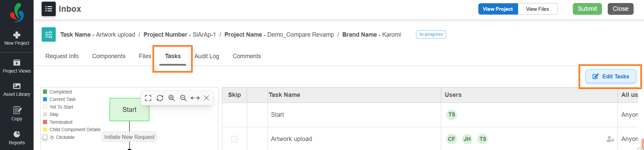Click the green Completed legend swatch

[45, 92]
